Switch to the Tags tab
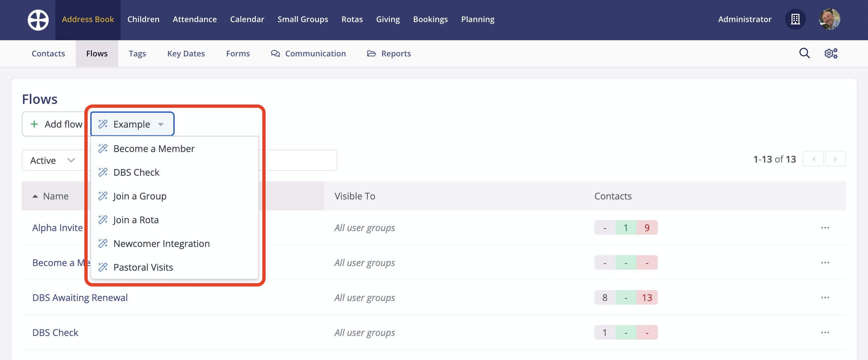Image resolution: width=868 pixels, height=360 pixels. (x=137, y=54)
